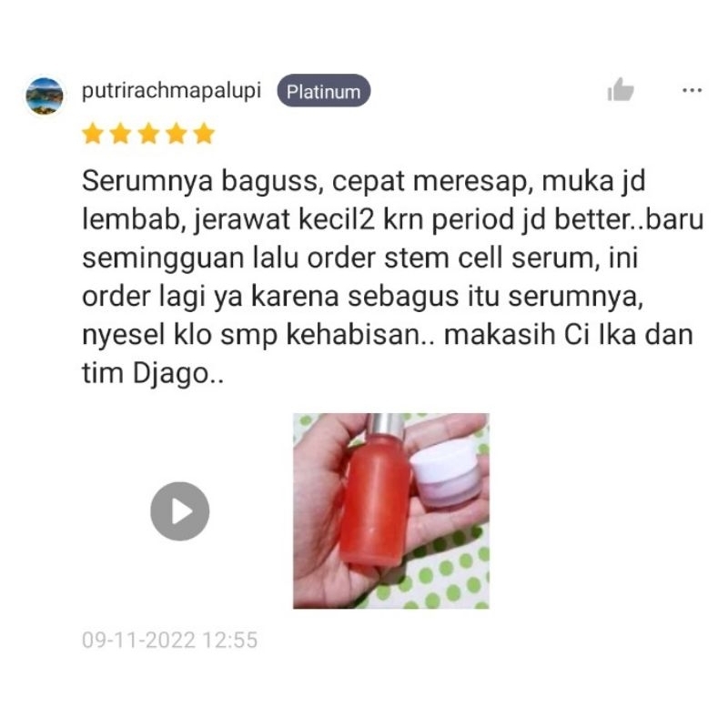Open the reviewer's round profile avatar
728x728 pixels.
45,96
